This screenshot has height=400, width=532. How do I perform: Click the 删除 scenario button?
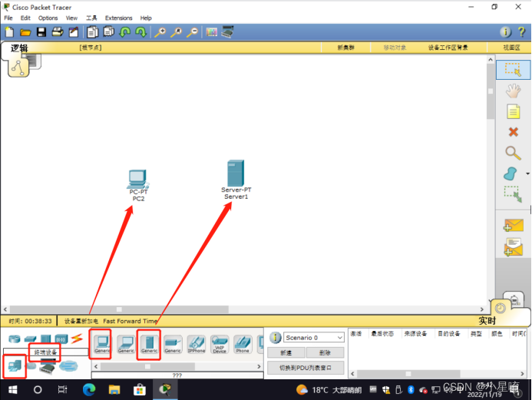pyautogui.click(x=325, y=353)
